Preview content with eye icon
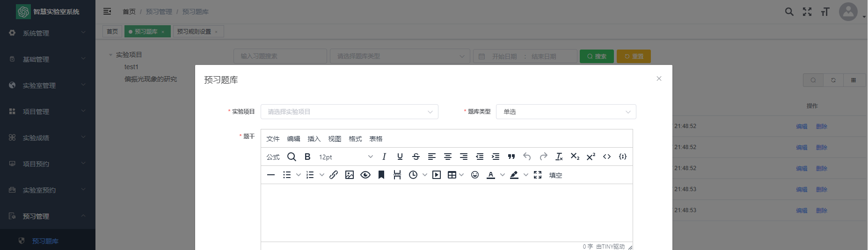This screenshot has height=250, width=868. (365, 175)
